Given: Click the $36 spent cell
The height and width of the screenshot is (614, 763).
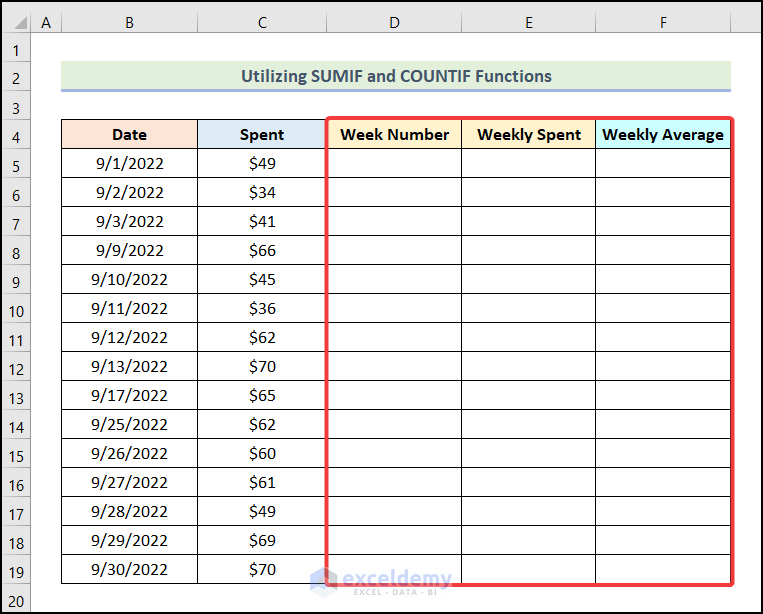Looking at the screenshot, I should (262, 308).
